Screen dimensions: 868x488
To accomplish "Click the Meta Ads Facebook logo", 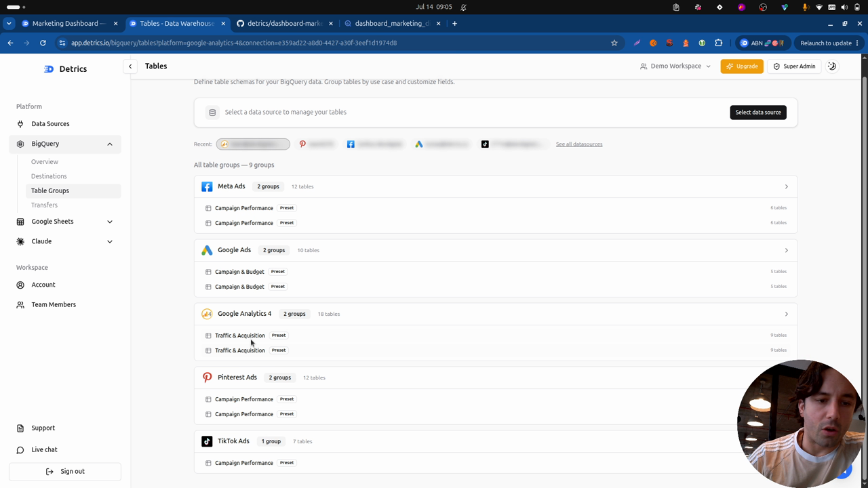I will pos(207,186).
